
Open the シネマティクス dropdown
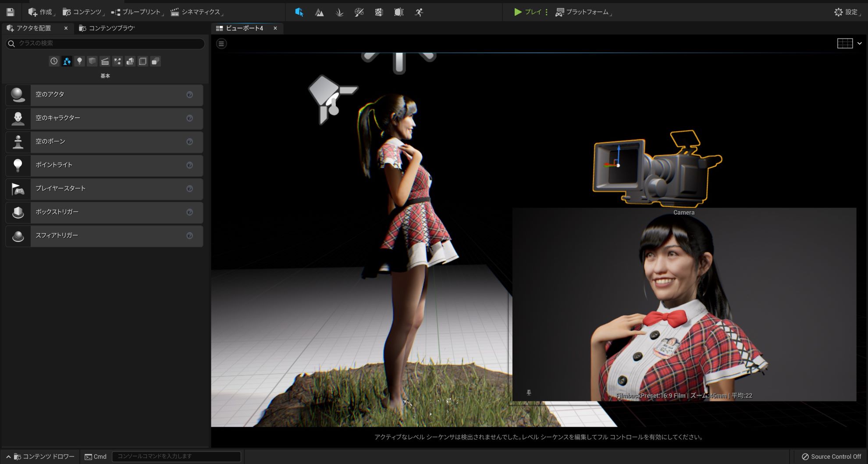point(197,12)
